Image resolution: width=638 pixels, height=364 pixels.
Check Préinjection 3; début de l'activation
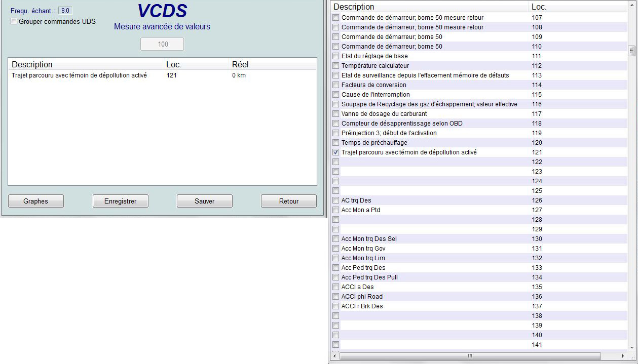tap(335, 133)
